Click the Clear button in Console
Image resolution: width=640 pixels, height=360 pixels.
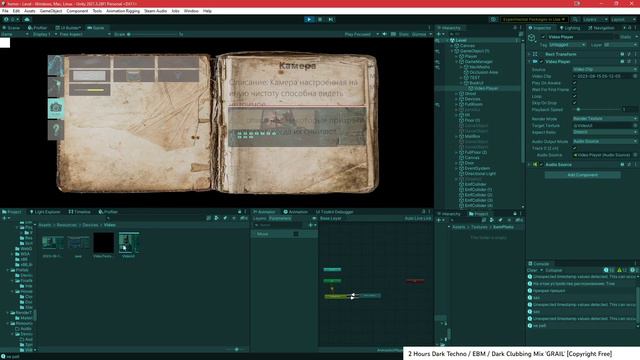(x=532, y=270)
